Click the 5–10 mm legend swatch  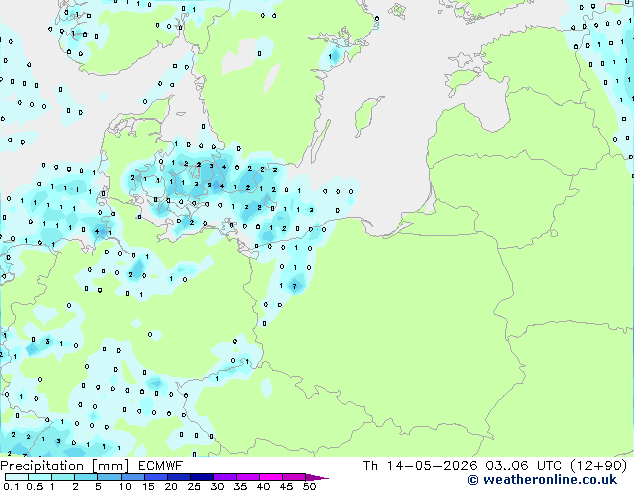[109, 477]
